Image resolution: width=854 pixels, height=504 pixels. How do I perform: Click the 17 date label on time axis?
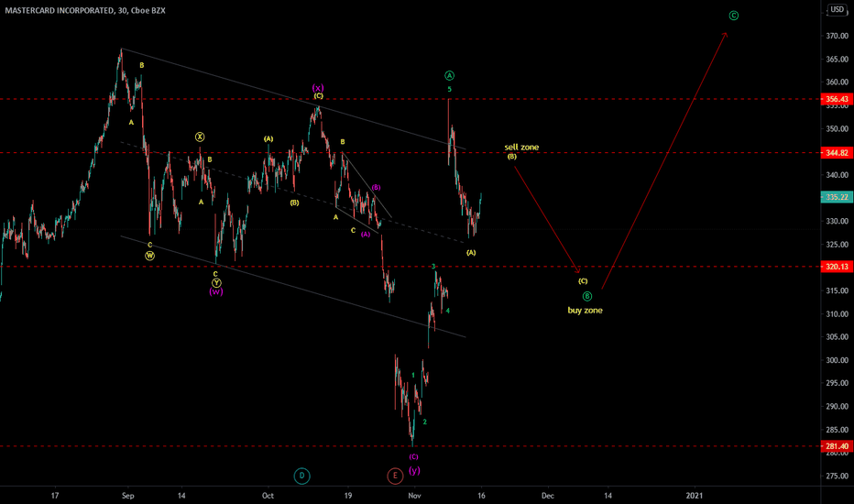[x=54, y=496]
